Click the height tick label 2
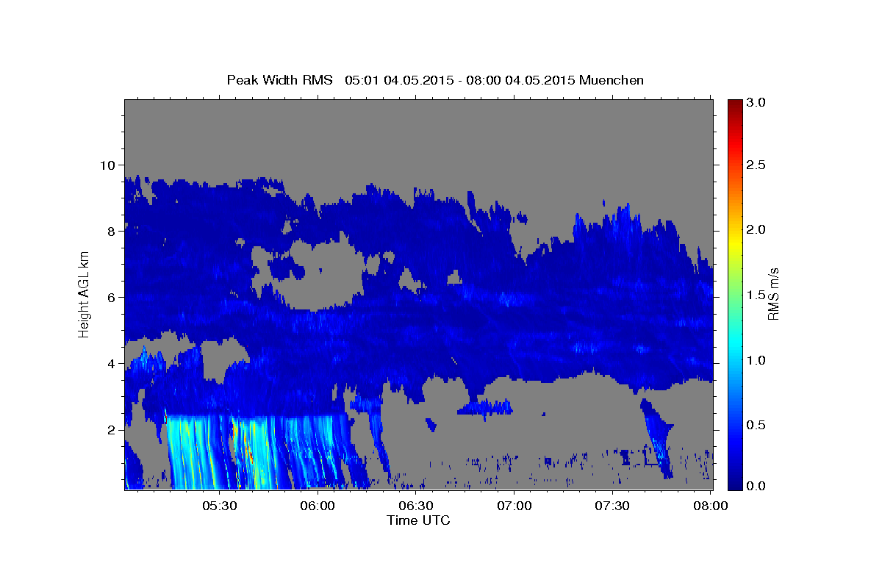Image resolution: width=882 pixels, height=588 pixels. click(x=113, y=429)
